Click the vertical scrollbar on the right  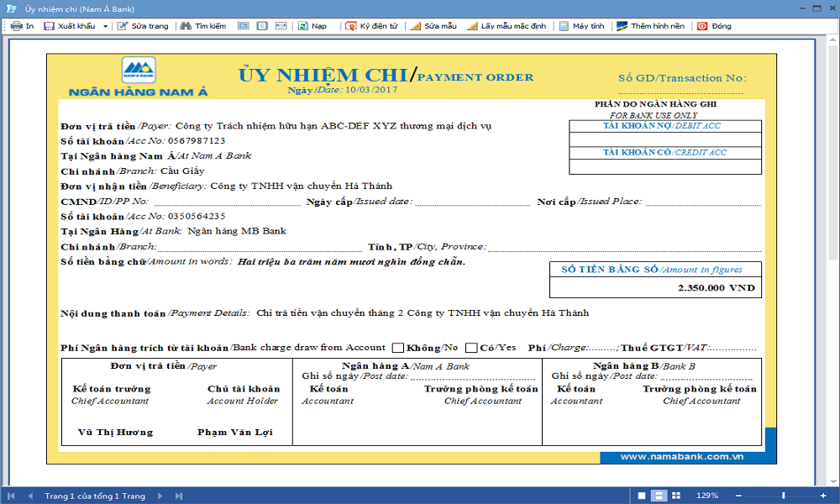pyautogui.click(x=832, y=252)
